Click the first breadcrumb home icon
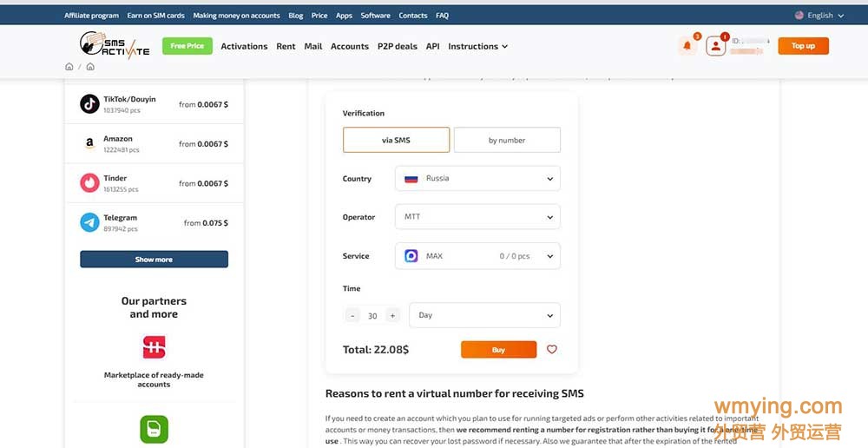Image resolution: width=868 pixels, height=448 pixels. click(69, 67)
